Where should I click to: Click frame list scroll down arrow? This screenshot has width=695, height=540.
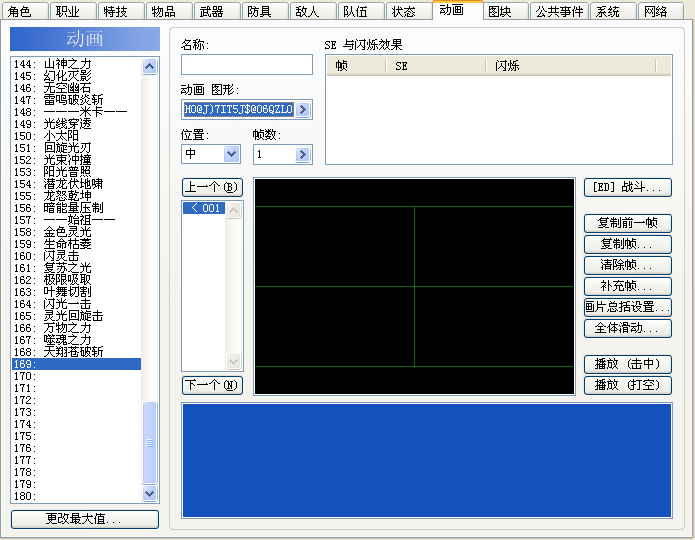(234, 361)
